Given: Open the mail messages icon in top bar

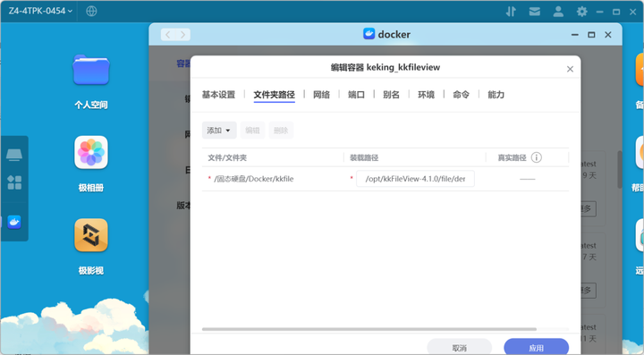Looking at the screenshot, I should (534, 12).
